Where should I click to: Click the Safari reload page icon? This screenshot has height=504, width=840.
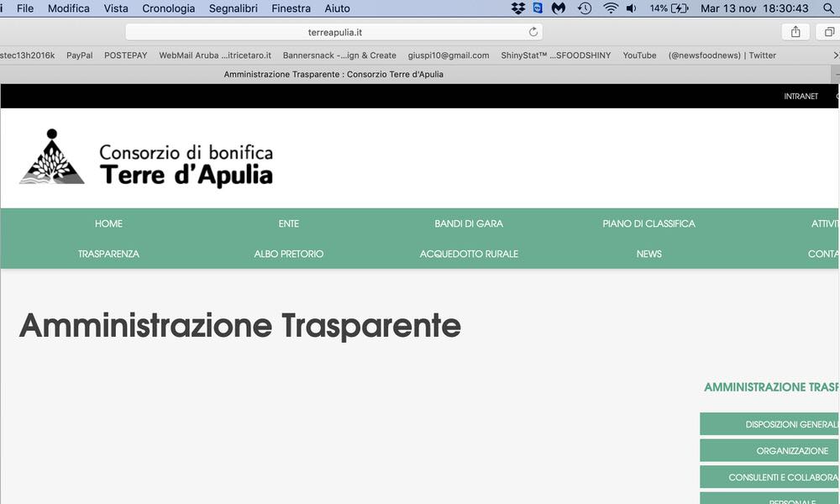pyautogui.click(x=533, y=32)
